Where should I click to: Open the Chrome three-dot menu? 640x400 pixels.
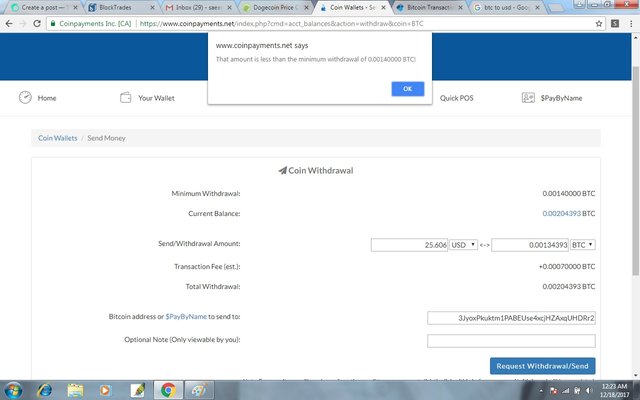pos(631,24)
